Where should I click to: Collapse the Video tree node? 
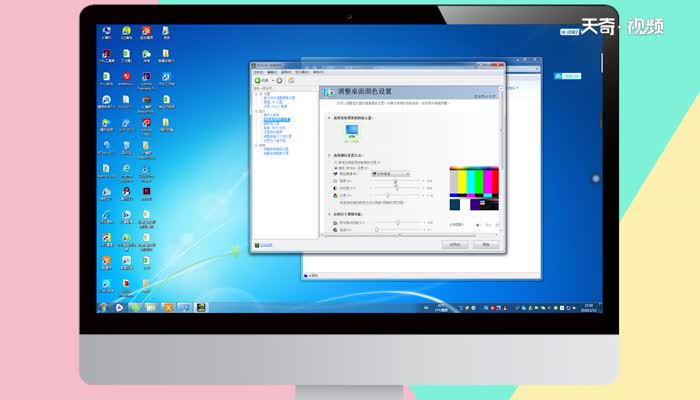(x=258, y=145)
